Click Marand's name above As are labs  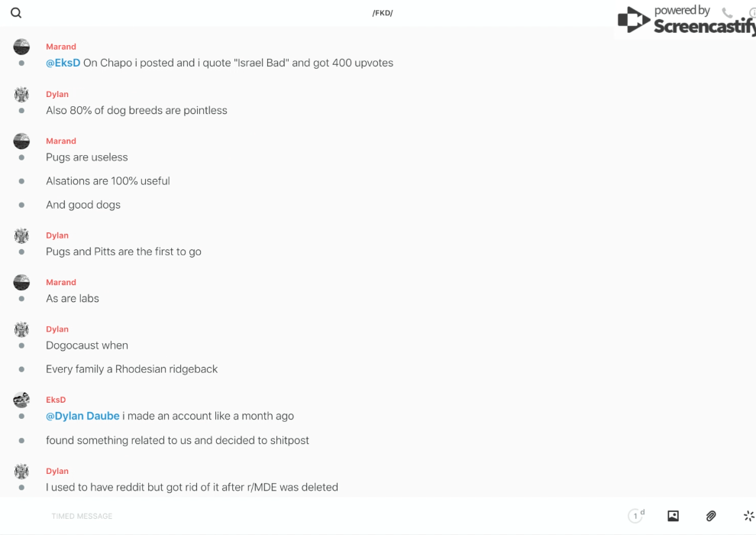[x=61, y=282]
